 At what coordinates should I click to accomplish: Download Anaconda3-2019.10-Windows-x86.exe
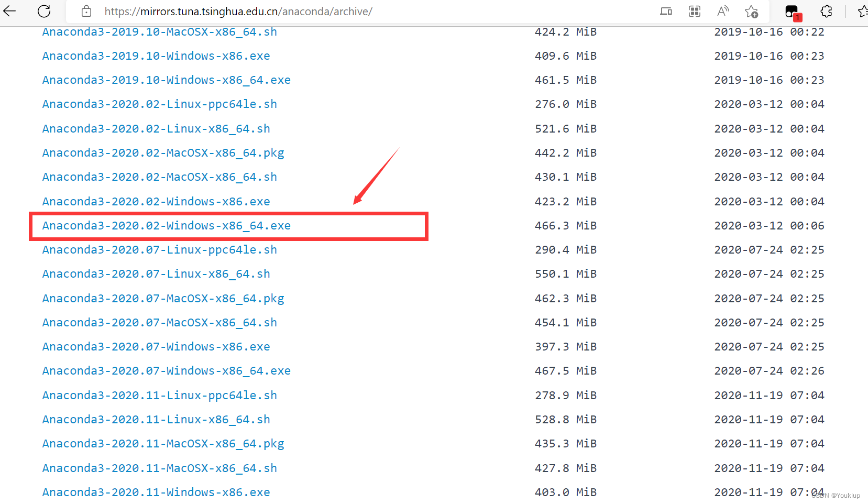pyautogui.click(x=156, y=56)
